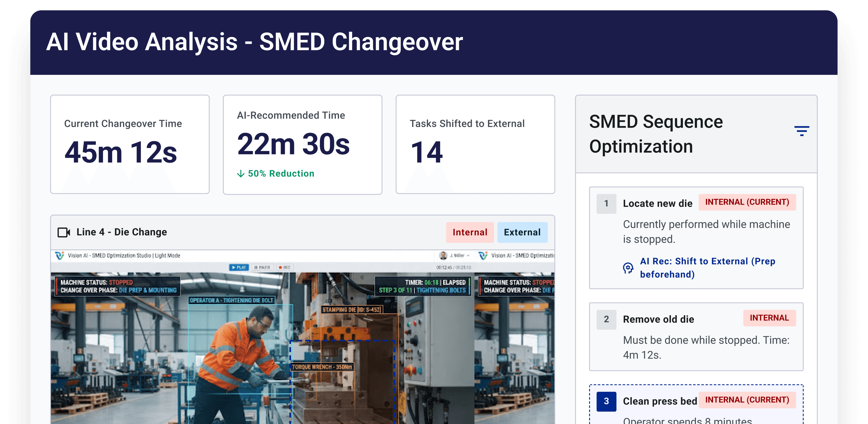
Task: Open the filter icon beside SMED Sequence Optimization
Action: click(802, 131)
